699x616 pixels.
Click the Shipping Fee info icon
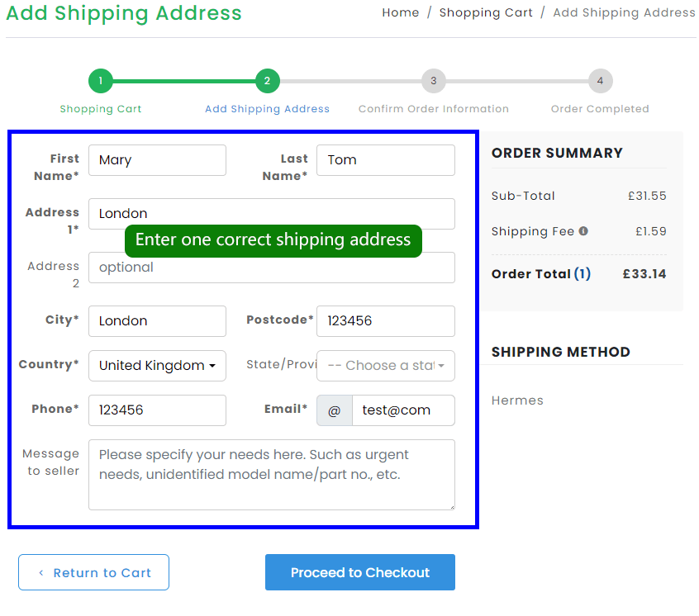[583, 231]
